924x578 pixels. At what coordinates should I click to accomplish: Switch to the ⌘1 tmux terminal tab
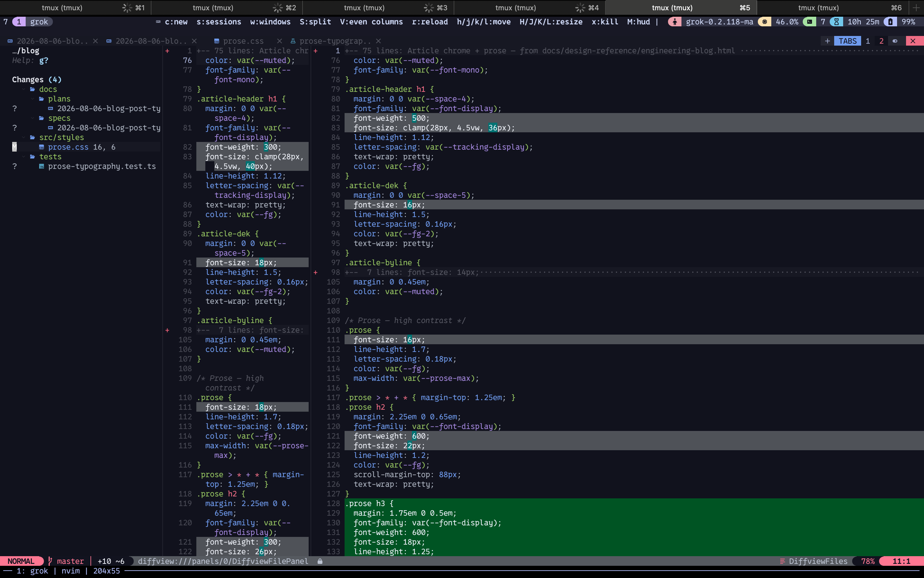pos(76,8)
